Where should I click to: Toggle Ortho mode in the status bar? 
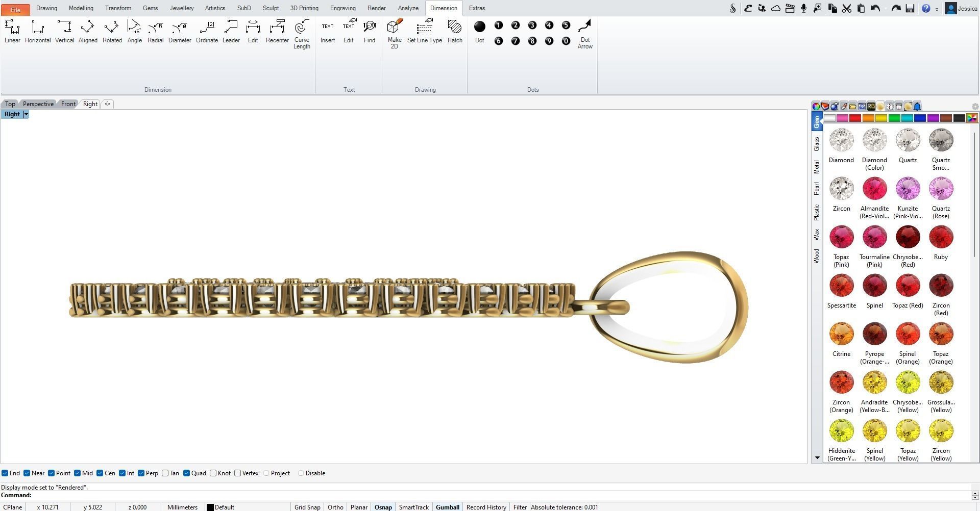[x=335, y=507]
